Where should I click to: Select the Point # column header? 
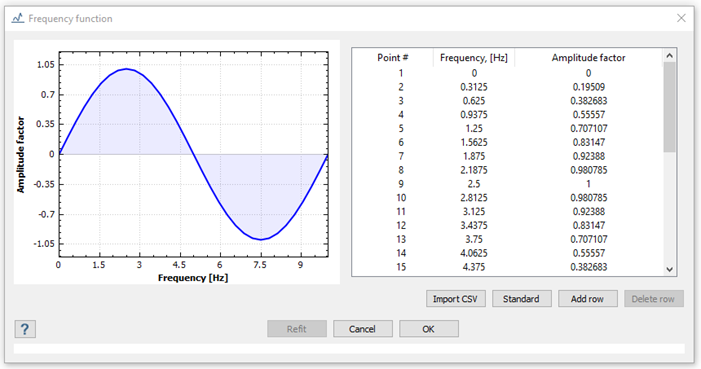pos(393,58)
